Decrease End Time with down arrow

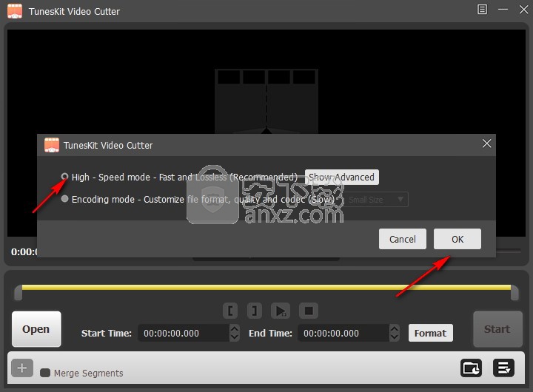click(395, 337)
